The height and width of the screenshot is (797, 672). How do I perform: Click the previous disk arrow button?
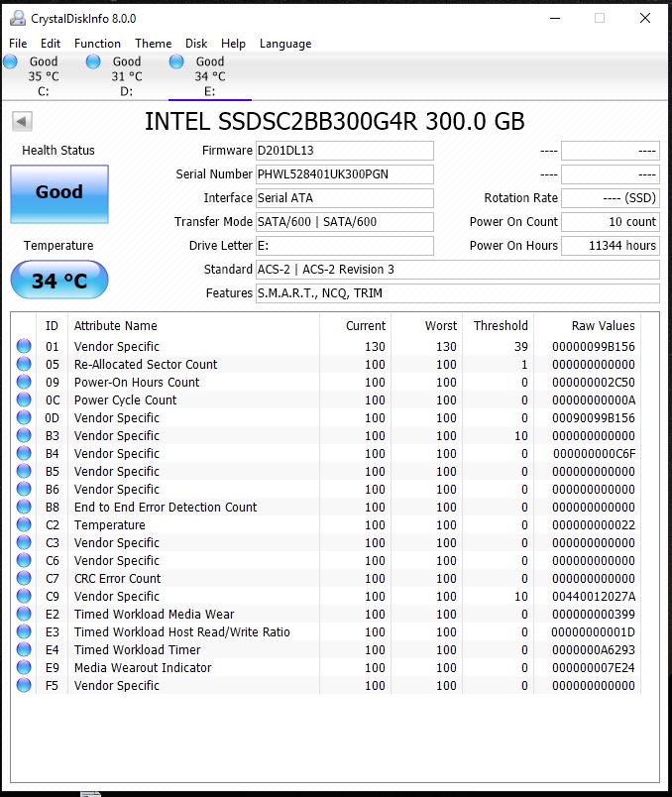(22, 121)
